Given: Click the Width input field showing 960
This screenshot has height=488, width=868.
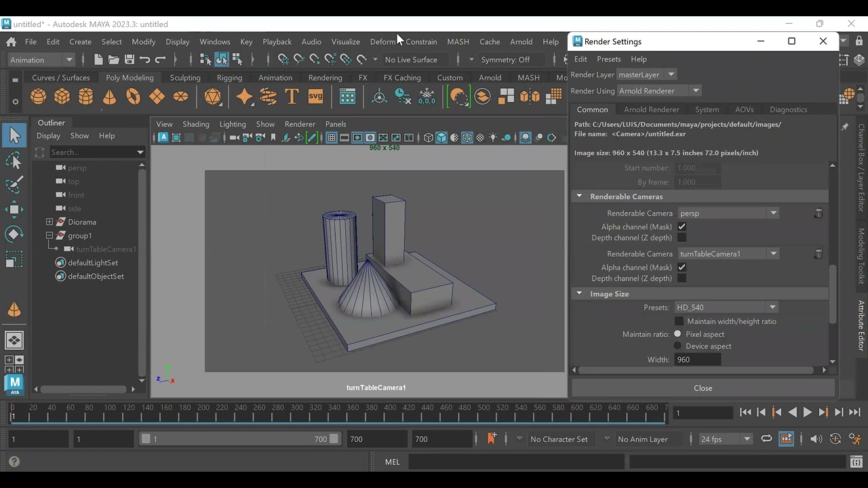Looking at the screenshot, I should pos(698,360).
